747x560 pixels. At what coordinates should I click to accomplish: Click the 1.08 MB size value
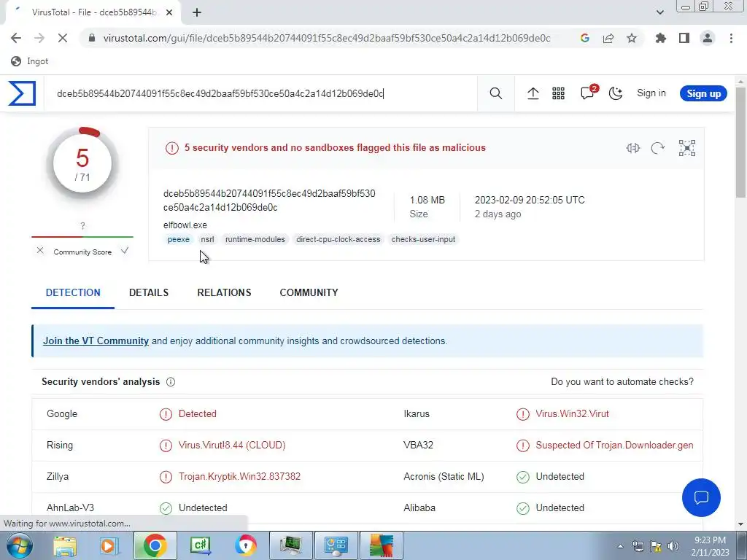[427, 200]
